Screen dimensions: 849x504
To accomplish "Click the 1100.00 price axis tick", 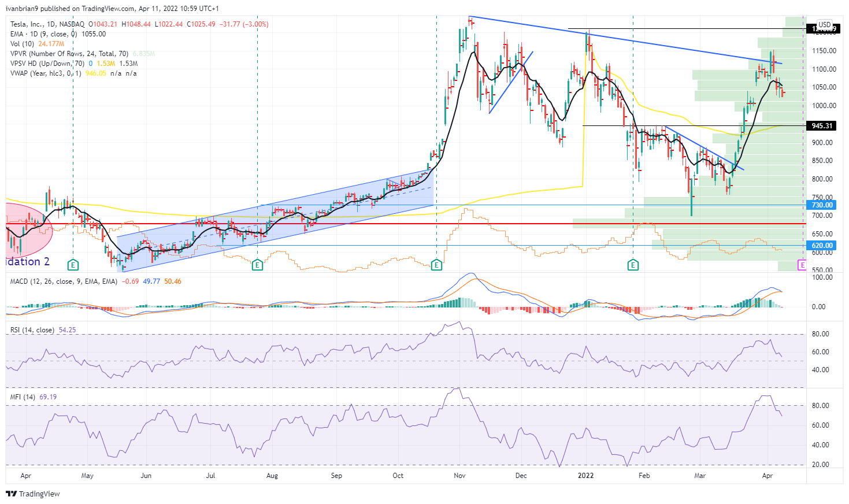I will click(x=824, y=69).
